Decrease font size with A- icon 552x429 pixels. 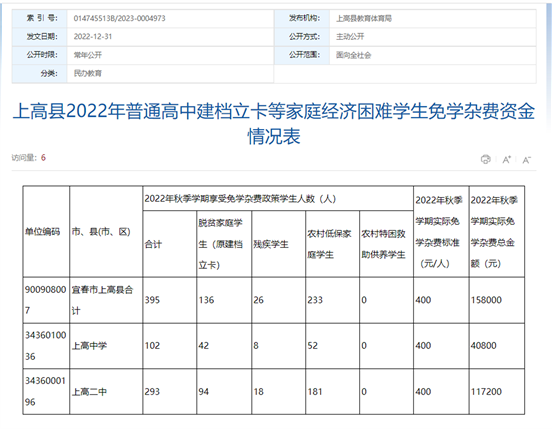[526, 160]
